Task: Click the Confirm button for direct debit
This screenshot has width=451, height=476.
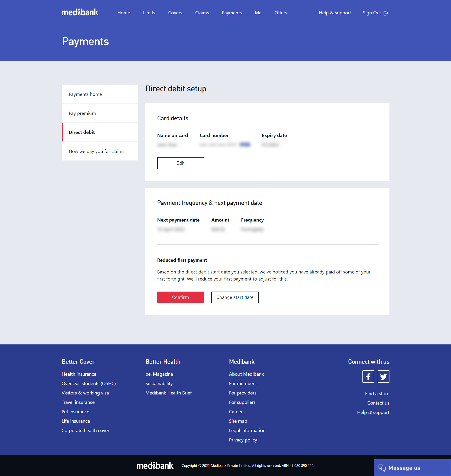Action: [x=180, y=297]
